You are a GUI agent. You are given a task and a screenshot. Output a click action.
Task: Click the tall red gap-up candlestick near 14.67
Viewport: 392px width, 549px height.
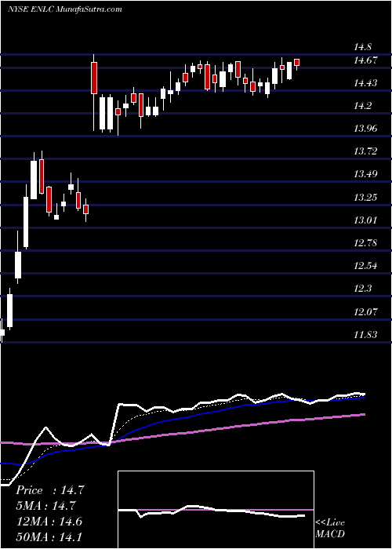coord(94,78)
